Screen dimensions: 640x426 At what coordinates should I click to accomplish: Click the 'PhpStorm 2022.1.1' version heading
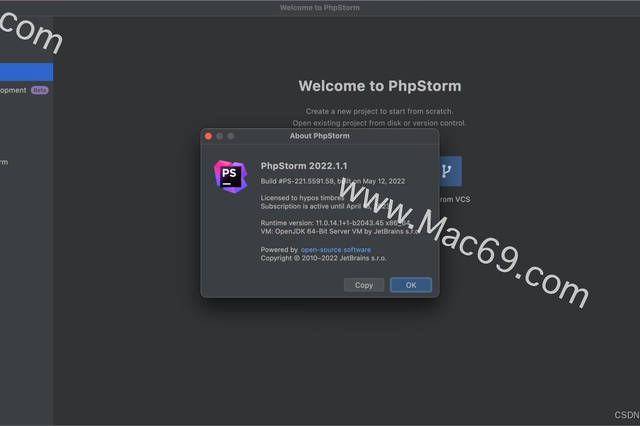pyautogui.click(x=304, y=166)
